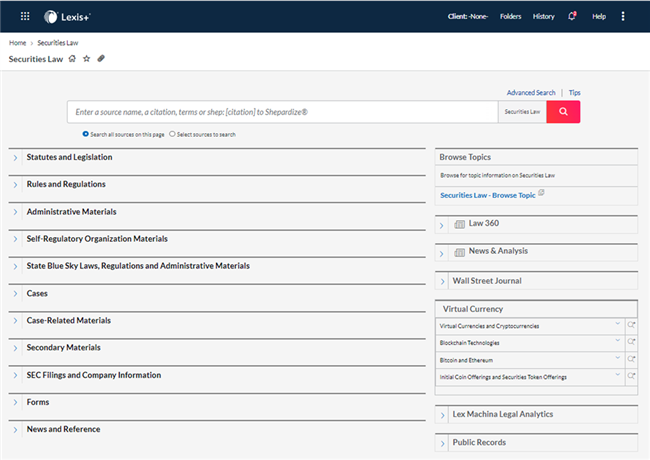The height and width of the screenshot is (460, 650).
Task: Open the notifications bell
Action: [x=572, y=16]
